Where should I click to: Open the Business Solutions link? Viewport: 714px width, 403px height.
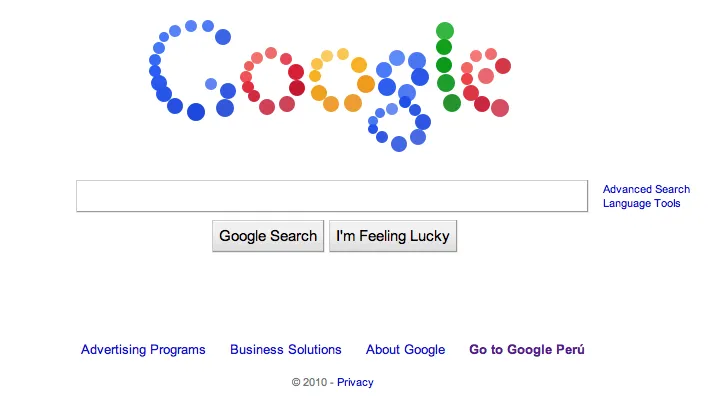(x=286, y=349)
